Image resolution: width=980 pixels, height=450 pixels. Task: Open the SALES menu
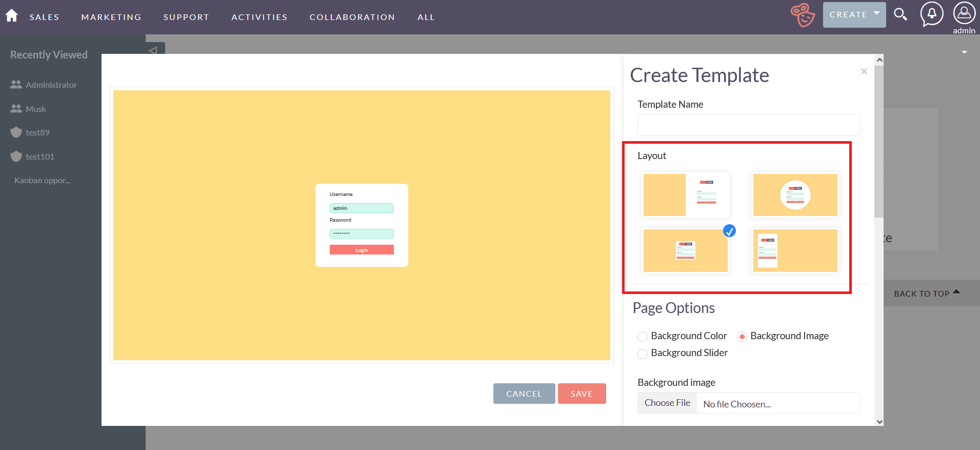click(x=44, y=17)
